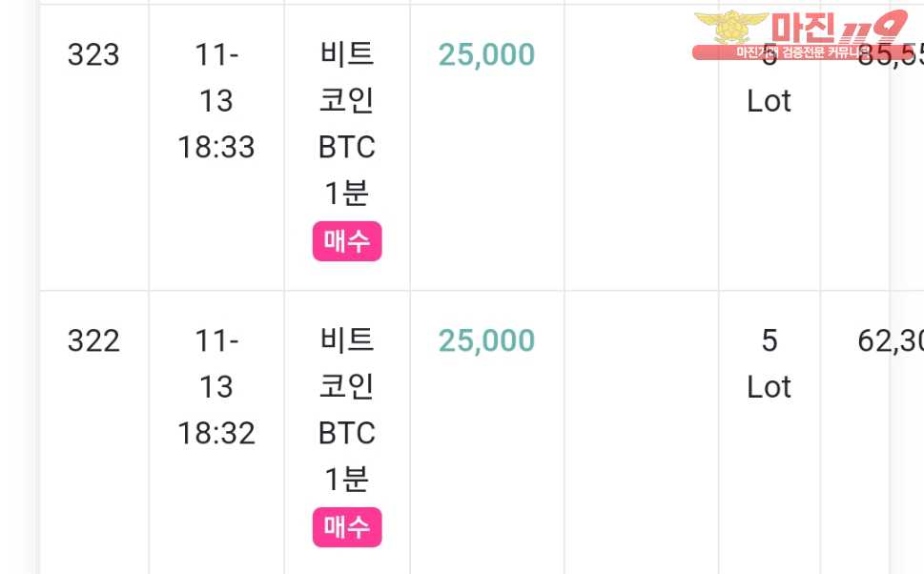Click the 5 Lot quantity in row 322
This screenshot has width=924, height=574.
(769, 363)
